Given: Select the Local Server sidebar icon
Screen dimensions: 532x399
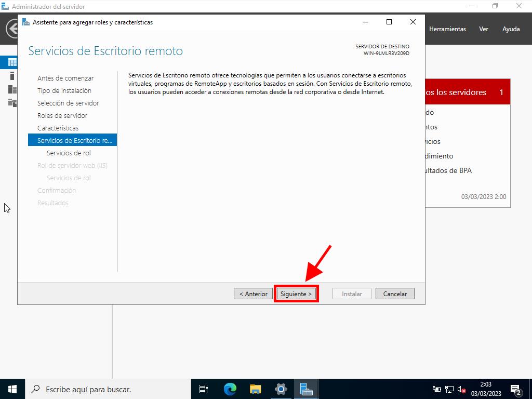Looking at the screenshot, I should [x=12, y=76].
